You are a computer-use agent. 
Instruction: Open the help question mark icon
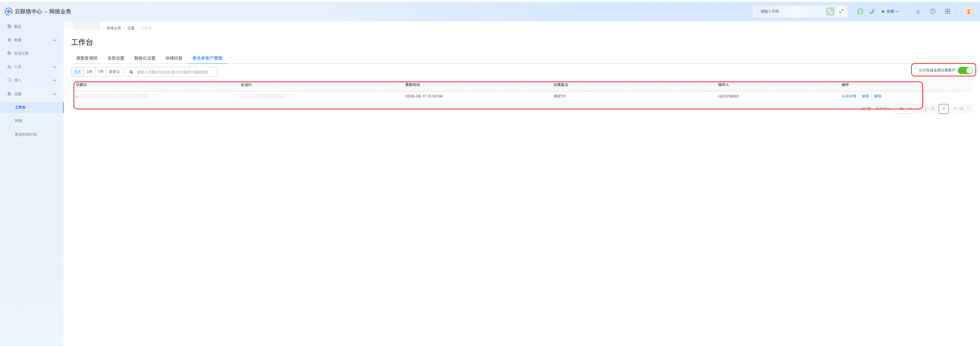tap(933, 11)
